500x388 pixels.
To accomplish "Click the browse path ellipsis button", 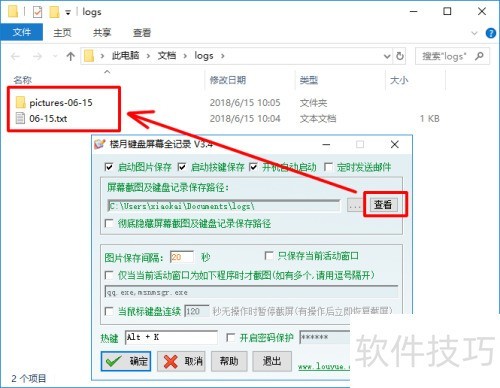I will (x=355, y=206).
